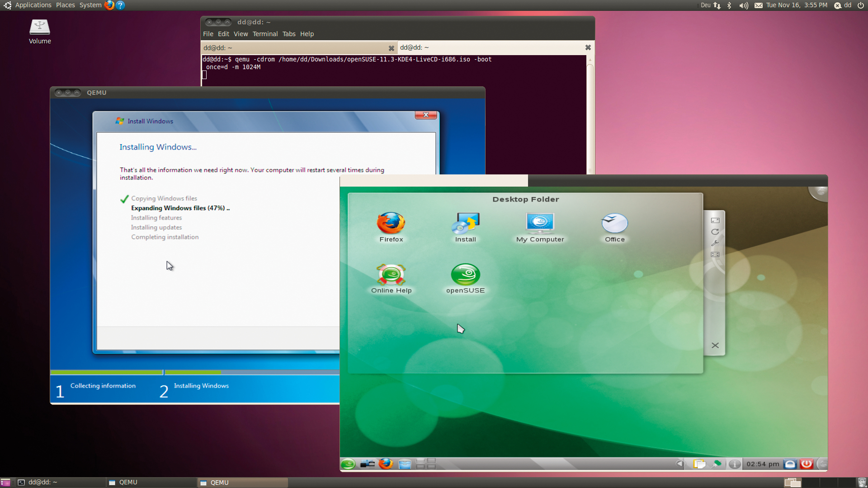Image resolution: width=868 pixels, height=488 pixels.
Task: Click the KDE pager workspace switcher
Action: click(425, 464)
